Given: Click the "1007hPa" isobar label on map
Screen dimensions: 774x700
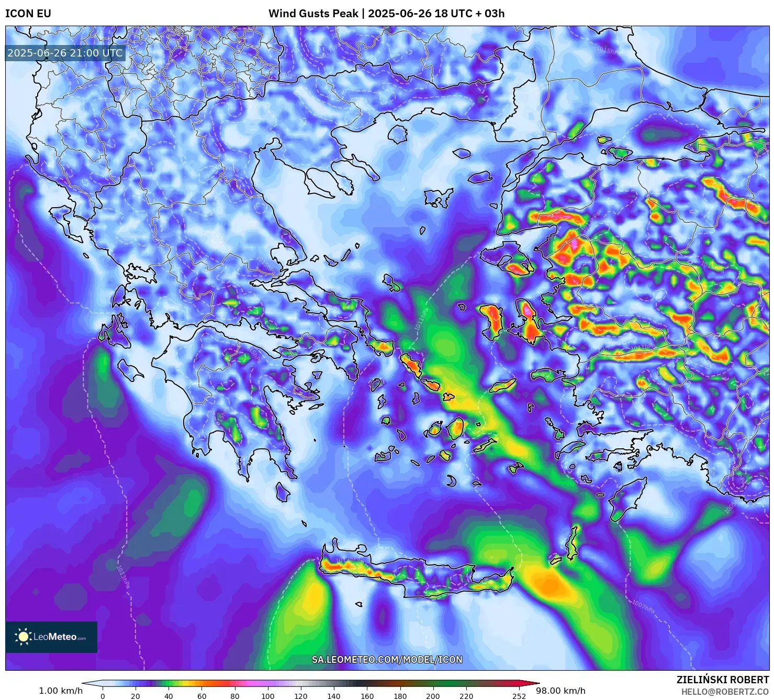Looking at the screenshot, I should pyautogui.click(x=643, y=607).
